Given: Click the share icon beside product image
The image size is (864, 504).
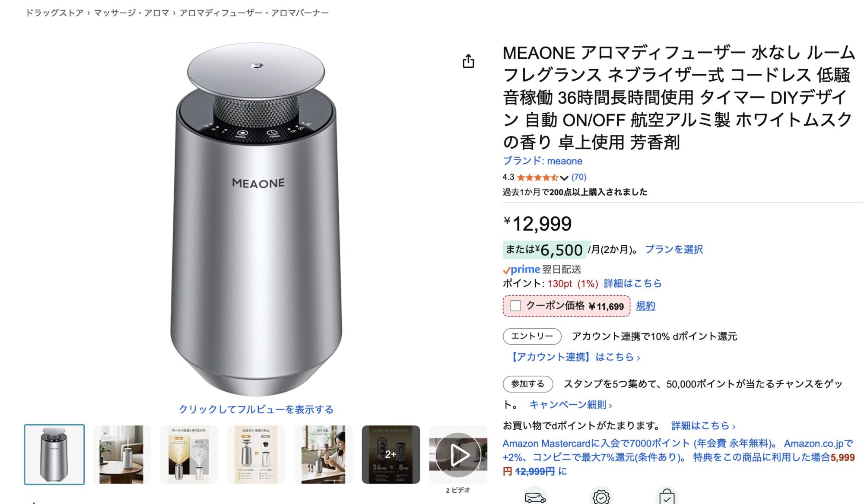Looking at the screenshot, I should pyautogui.click(x=468, y=61).
